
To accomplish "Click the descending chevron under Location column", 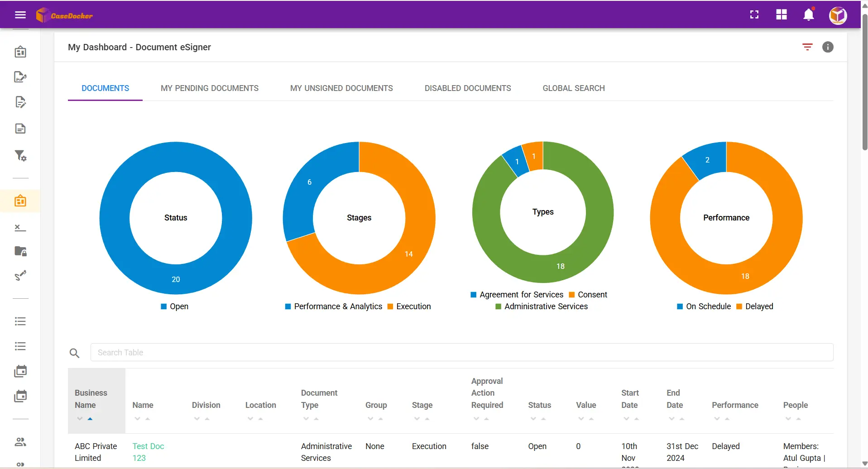I will tap(250, 419).
